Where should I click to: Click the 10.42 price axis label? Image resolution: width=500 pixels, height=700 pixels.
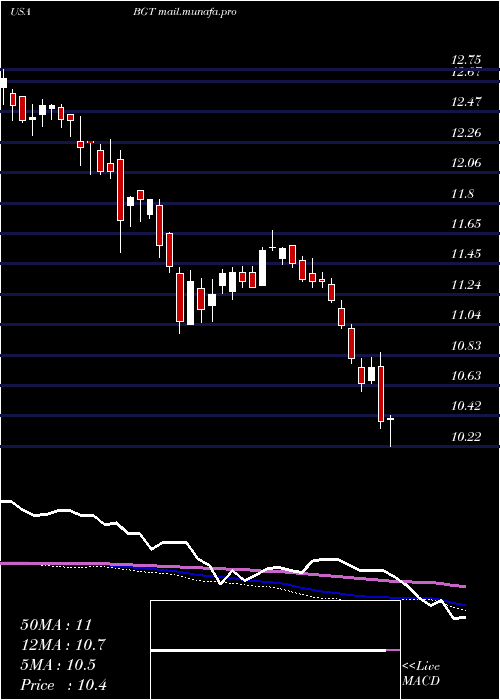pos(466,406)
